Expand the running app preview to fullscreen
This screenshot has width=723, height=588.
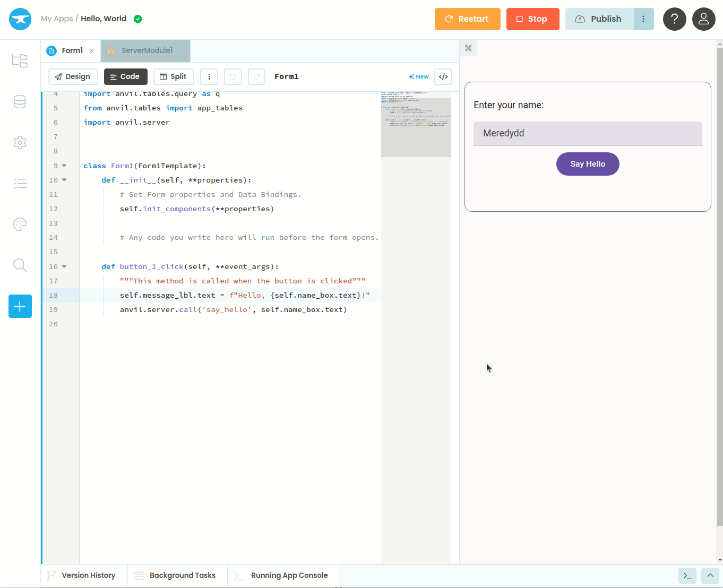pos(468,48)
